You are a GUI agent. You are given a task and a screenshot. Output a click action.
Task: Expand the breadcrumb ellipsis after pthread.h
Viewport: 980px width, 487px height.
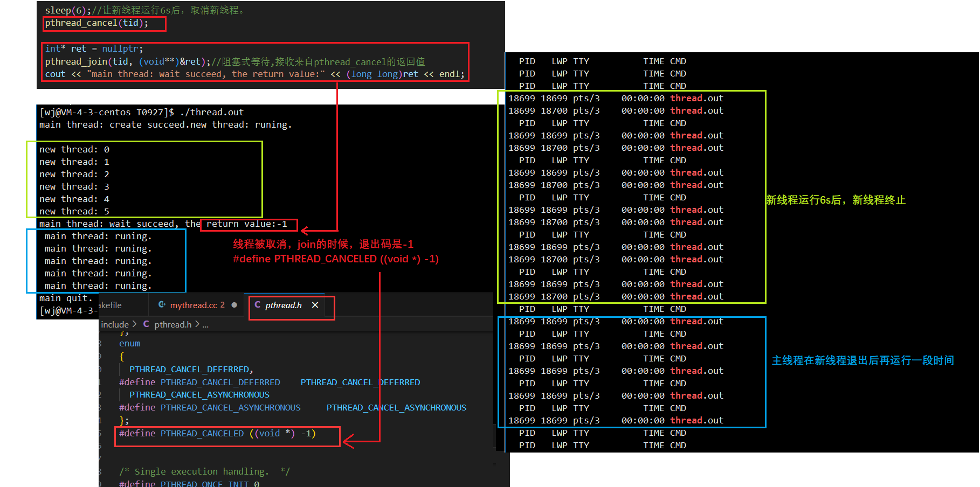(x=205, y=325)
